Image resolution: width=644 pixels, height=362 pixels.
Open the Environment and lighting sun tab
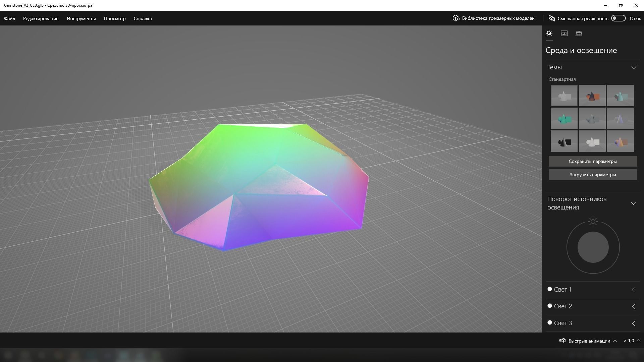(x=549, y=34)
